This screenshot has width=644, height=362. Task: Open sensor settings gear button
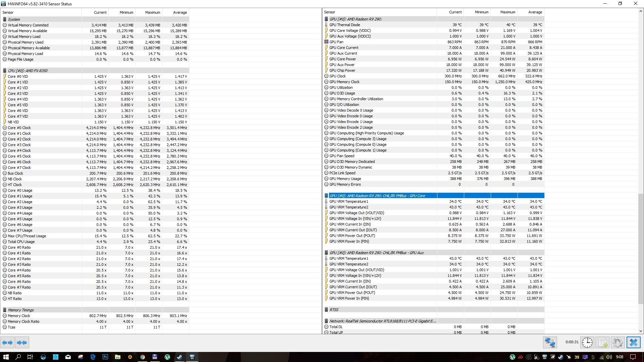(618, 343)
